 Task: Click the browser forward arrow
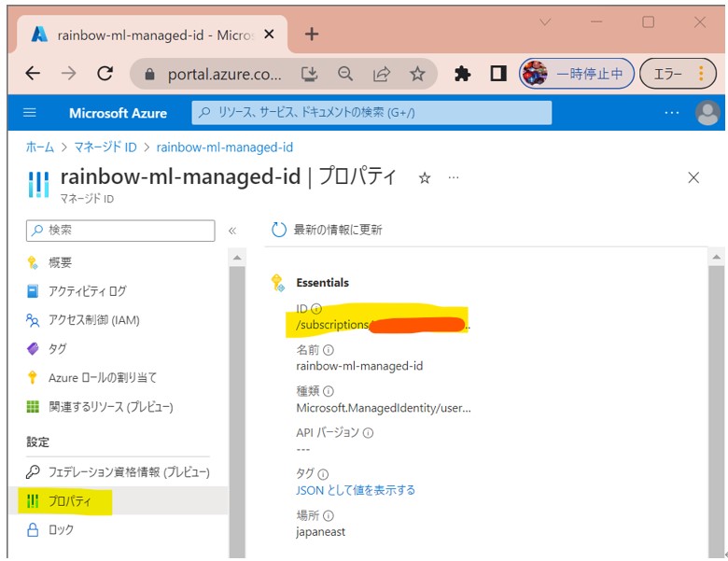coord(69,74)
